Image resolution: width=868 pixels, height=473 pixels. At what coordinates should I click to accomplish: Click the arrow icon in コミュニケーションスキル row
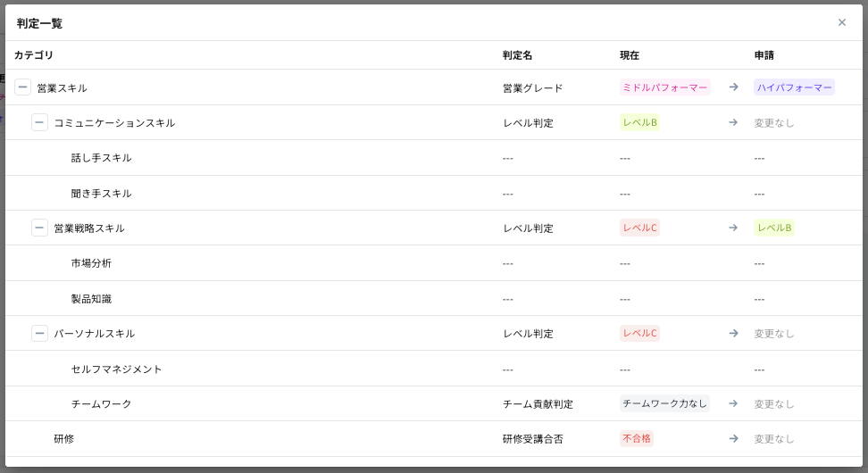733,122
